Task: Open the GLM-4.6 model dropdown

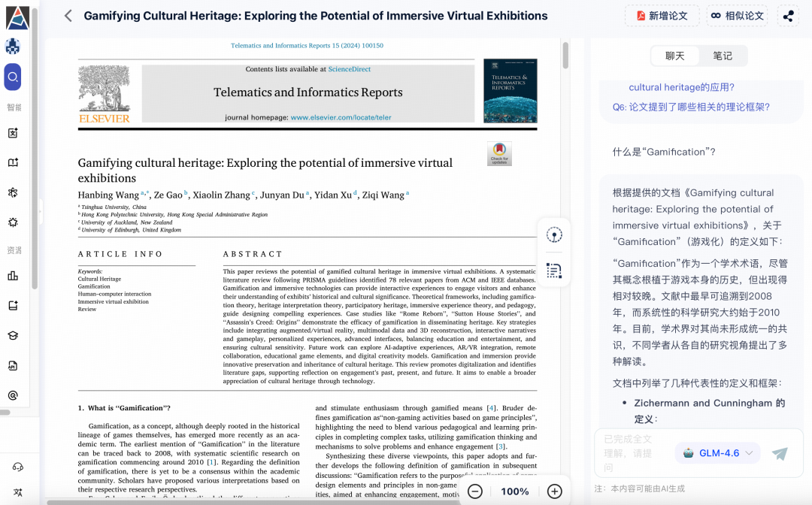Action: pos(718,453)
